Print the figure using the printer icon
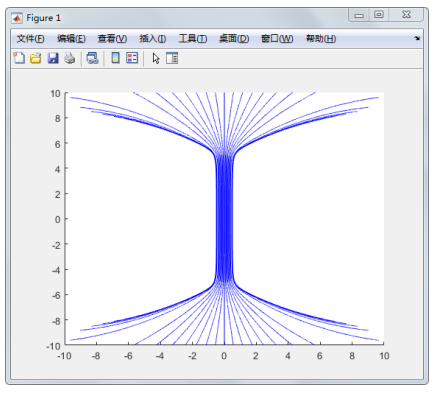The image size is (440, 395). click(70, 58)
